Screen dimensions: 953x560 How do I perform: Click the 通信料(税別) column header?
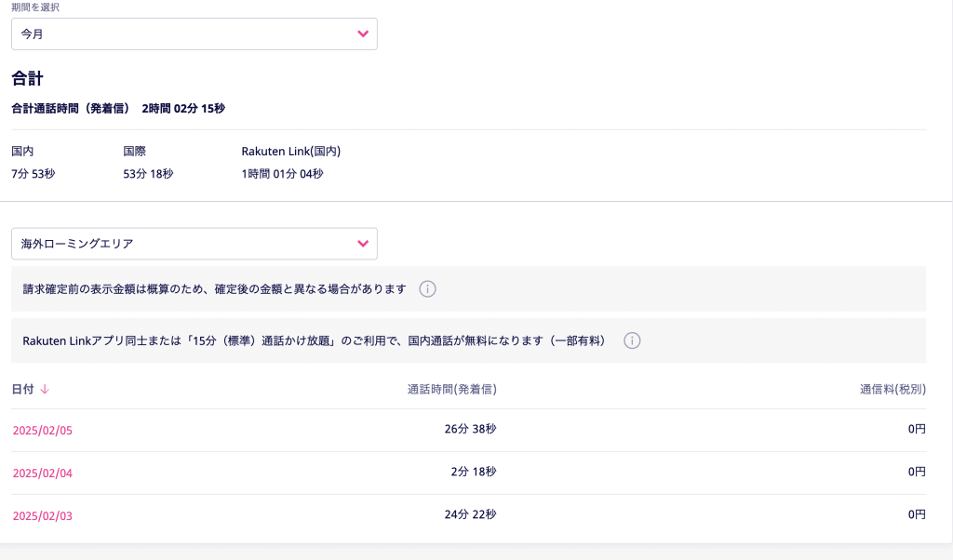click(893, 390)
